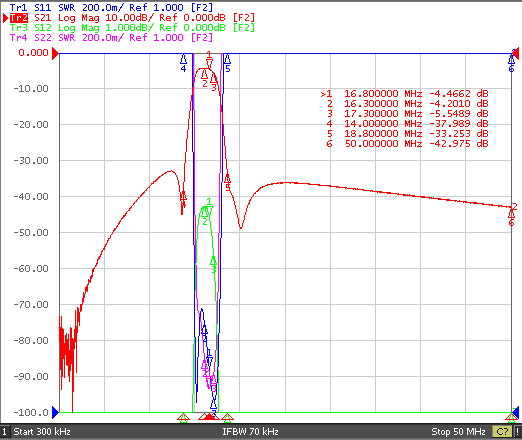Click marker 1 readout at 16.800000 MHz

pos(404,94)
